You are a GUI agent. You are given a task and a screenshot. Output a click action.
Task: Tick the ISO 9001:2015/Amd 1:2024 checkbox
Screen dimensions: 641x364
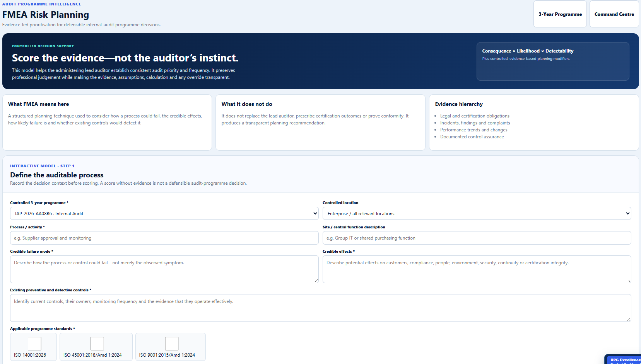pyautogui.click(x=172, y=344)
